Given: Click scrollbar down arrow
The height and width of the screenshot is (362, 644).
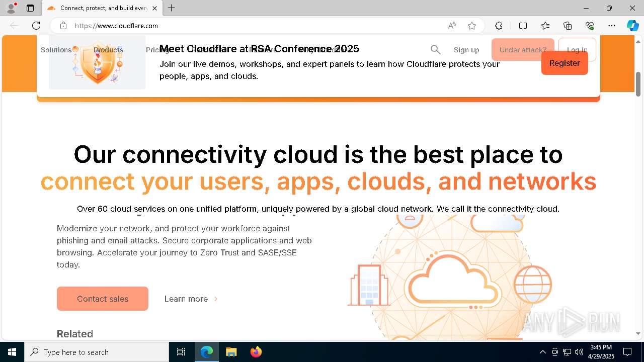Looking at the screenshot, I should tap(638, 333).
